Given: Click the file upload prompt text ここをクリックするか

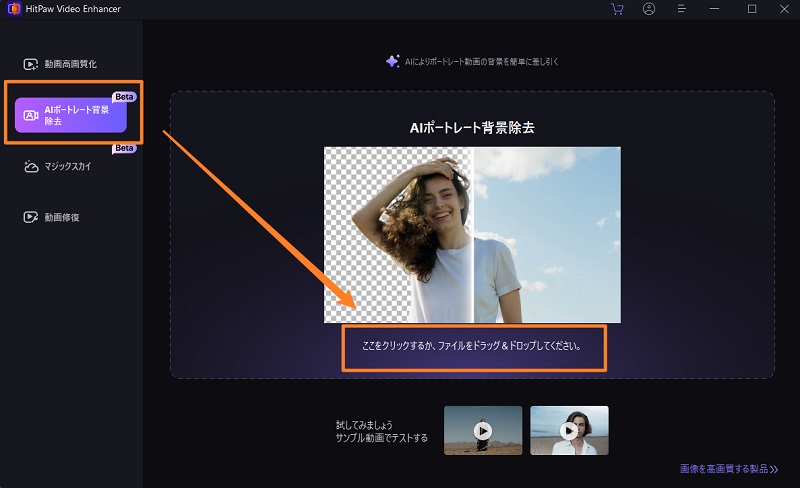Looking at the screenshot, I should pos(471,347).
